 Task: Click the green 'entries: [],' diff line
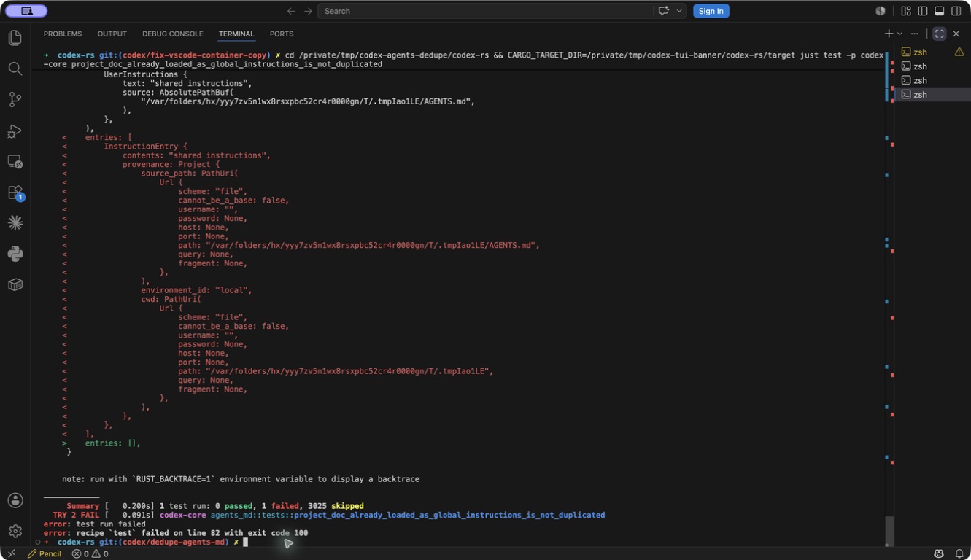click(112, 443)
